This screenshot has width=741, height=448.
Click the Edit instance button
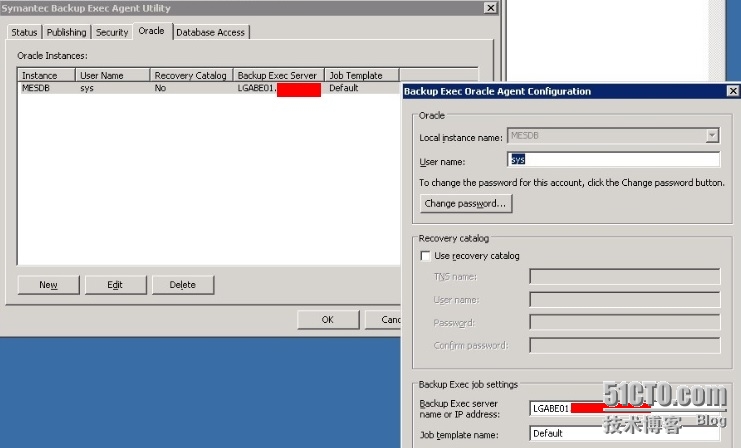115,285
